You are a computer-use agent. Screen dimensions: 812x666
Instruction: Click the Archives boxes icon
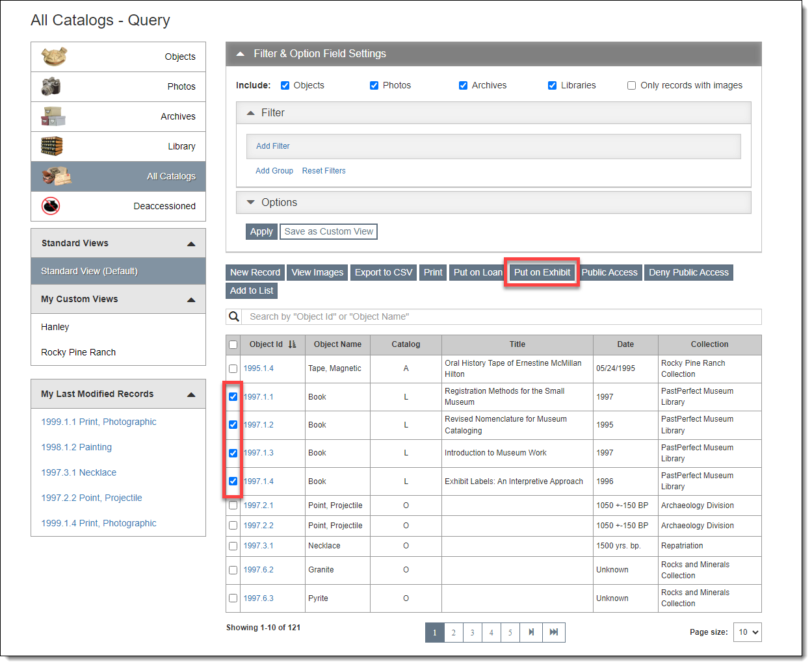53,116
